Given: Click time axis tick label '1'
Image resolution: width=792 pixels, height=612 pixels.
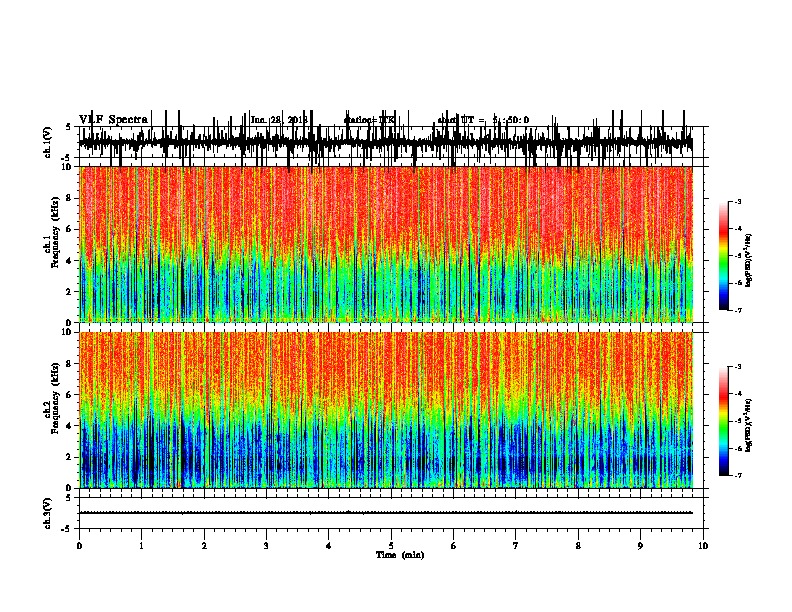Looking at the screenshot, I should (141, 546).
